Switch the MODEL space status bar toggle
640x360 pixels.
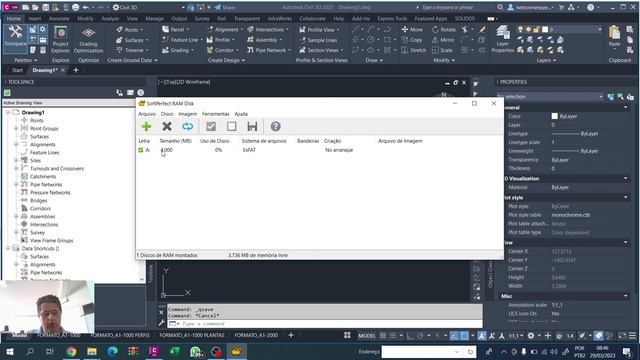tap(367, 336)
